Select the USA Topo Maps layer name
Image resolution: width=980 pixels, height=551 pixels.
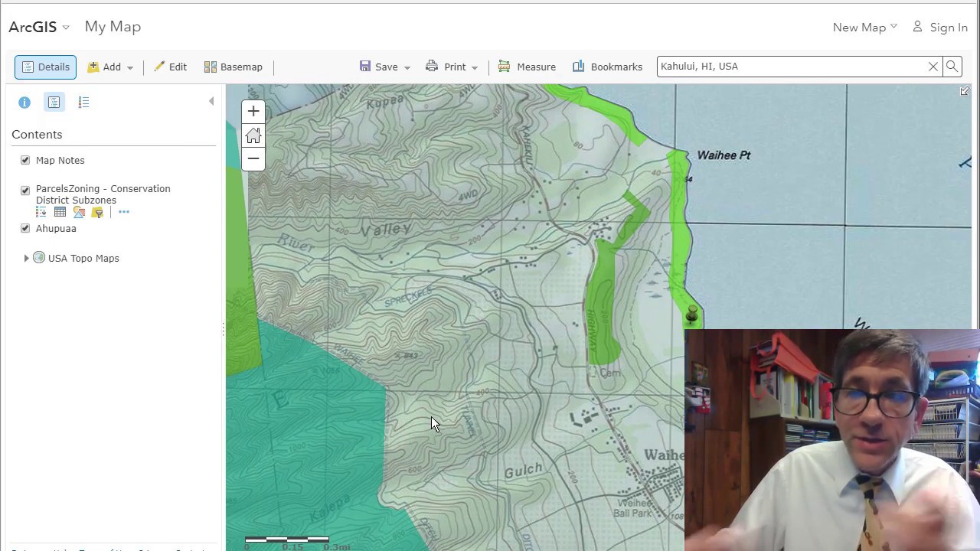pyautogui.click(x=83, y=259)
